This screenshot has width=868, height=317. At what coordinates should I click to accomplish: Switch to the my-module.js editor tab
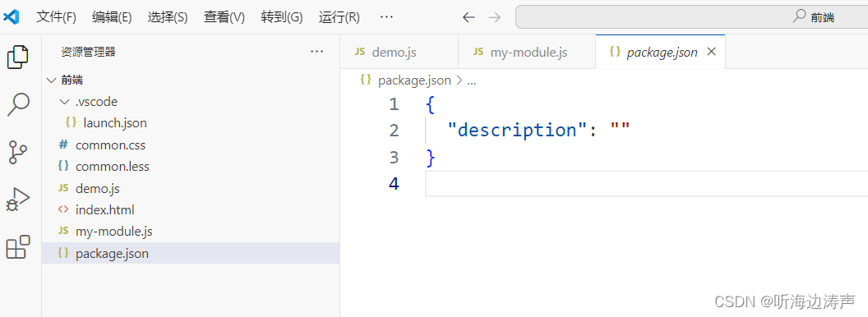pos(527,52)
